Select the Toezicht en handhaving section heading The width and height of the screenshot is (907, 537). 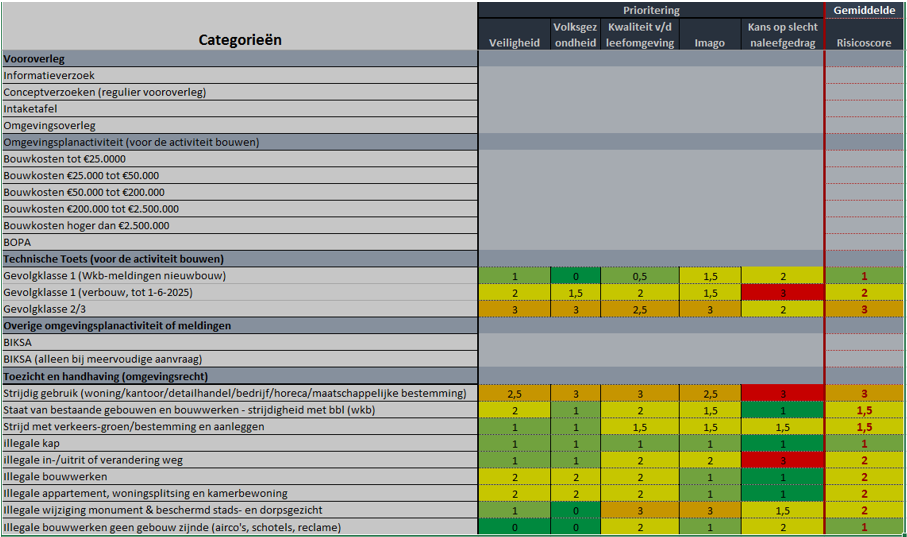click(x=240, y=376)
